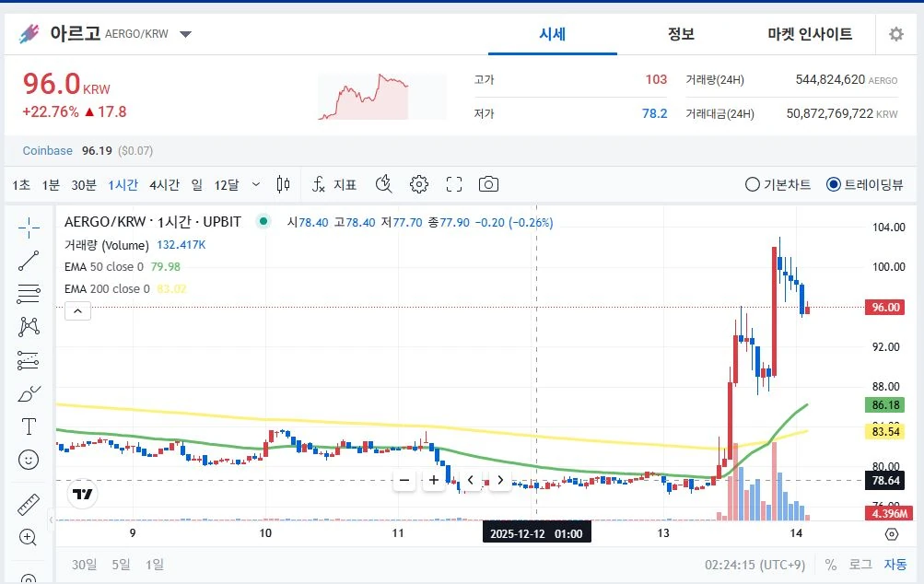The image size is (924, 584).
Task: Collapse the indicator legend with caret
Action: [x=77, y=311]
